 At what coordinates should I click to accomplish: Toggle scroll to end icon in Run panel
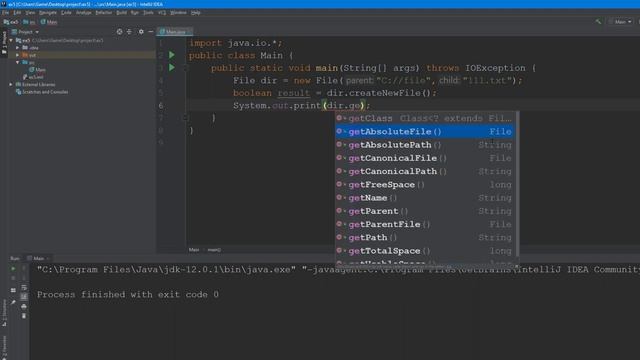click(x=24, y=297)
